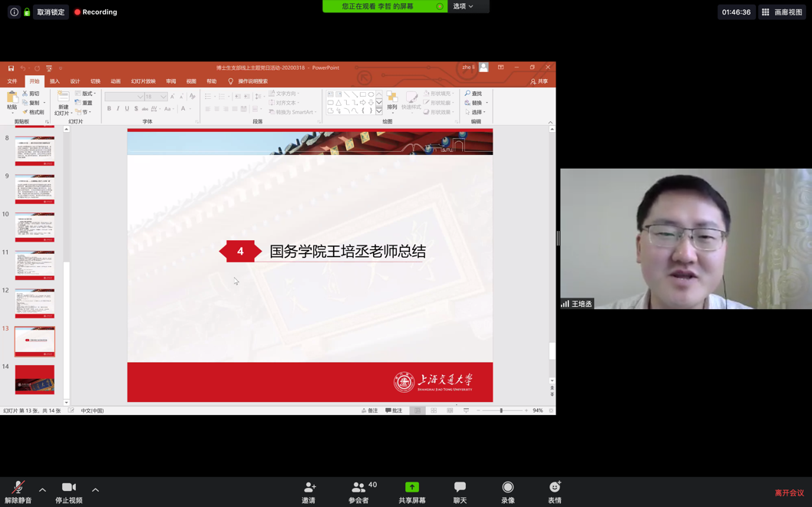Switch to gallery view (画廊视图)
This screenshot has width=812, height=507.
click(x=783, y=12)
